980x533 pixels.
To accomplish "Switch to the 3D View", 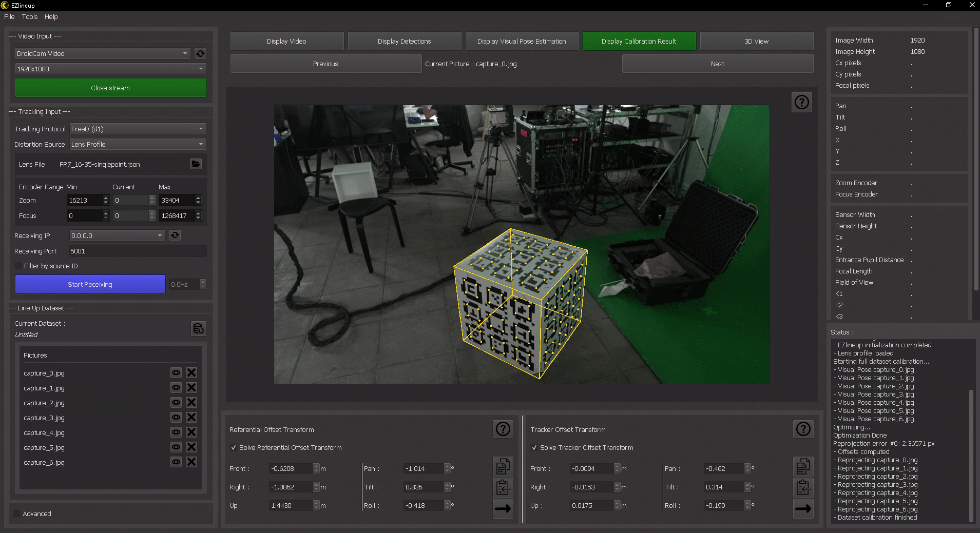I will click(x=756, y=41).
